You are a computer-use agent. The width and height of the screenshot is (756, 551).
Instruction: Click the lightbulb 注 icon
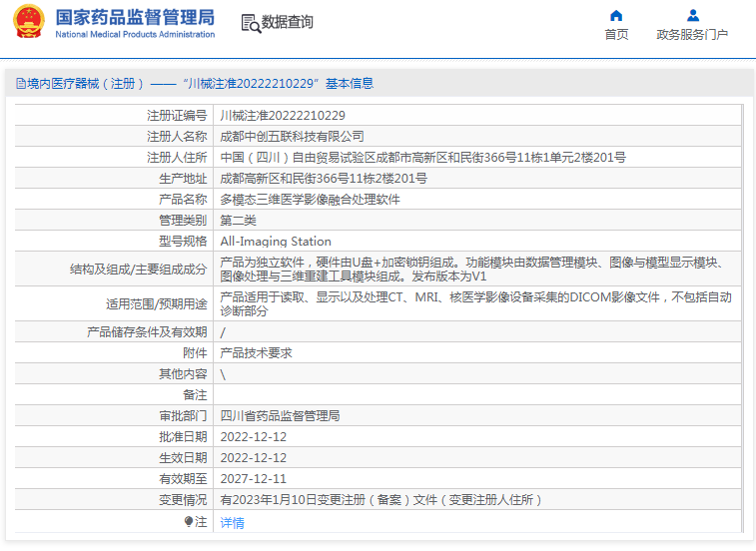[189, 522]
